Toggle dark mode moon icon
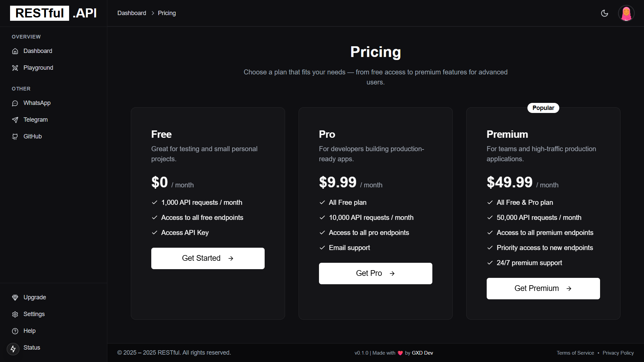Screen dimensions: 644x362 click(x=604, y=13)
